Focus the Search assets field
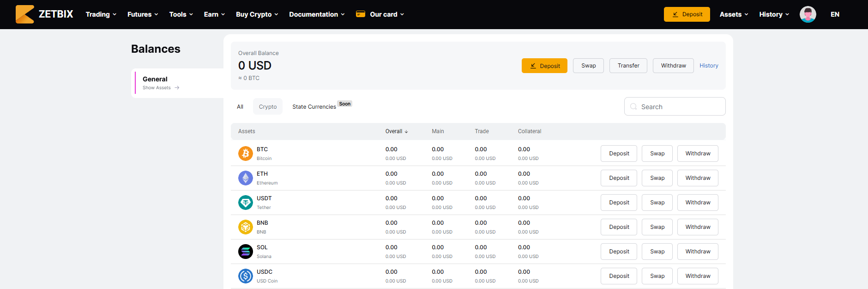This screenshot has height=289, width=868. (675, 107)
